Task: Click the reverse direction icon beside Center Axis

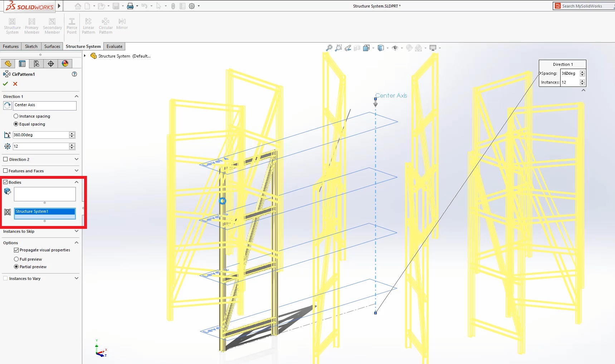Action: [x=7, y=105]
